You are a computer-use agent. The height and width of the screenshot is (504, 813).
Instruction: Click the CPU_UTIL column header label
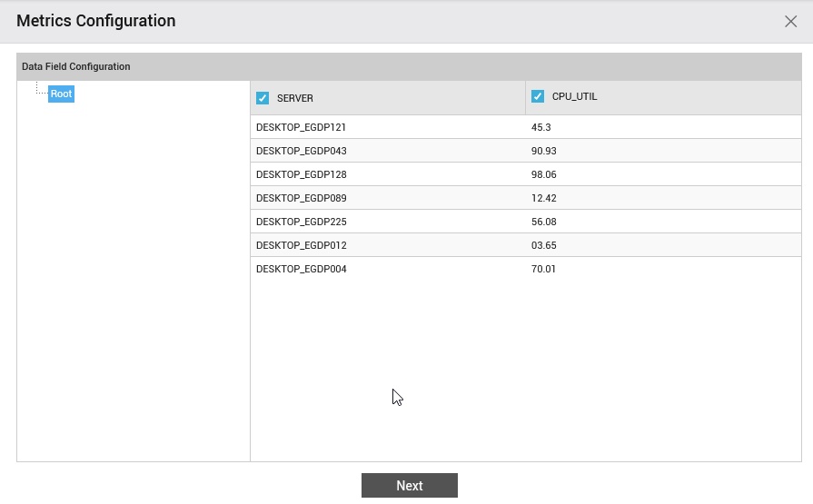coord(574,96)
